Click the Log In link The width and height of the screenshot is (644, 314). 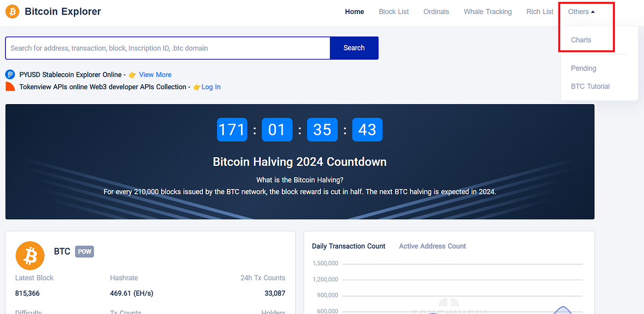(x=211, y=87)
